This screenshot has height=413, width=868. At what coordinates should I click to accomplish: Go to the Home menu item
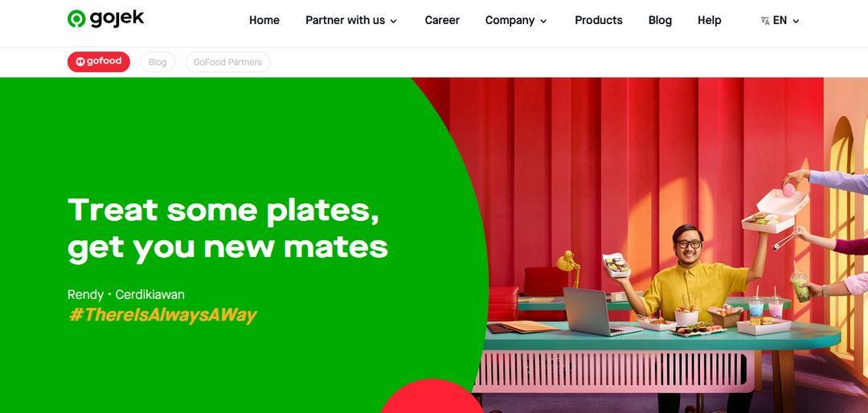264,20
